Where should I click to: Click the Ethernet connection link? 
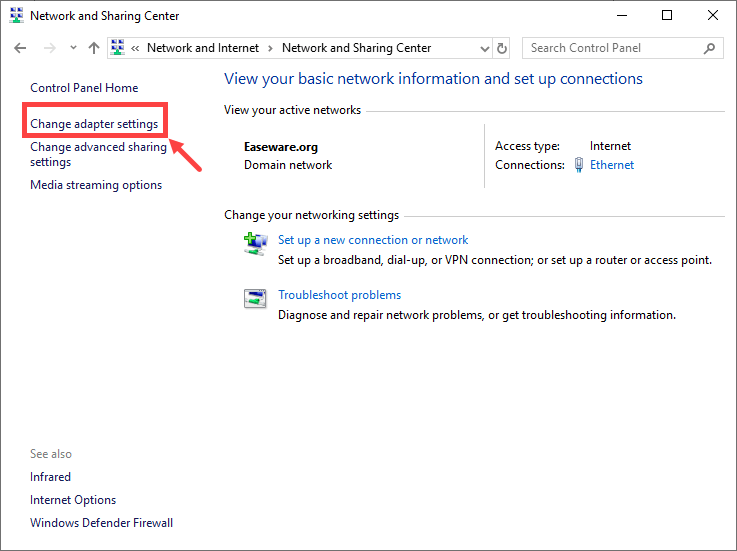coord(612,165)
